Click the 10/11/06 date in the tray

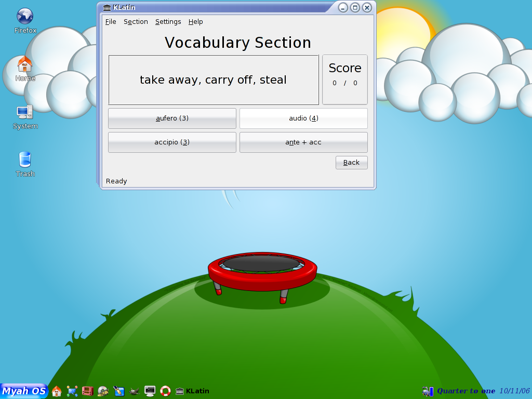(514, 391)
